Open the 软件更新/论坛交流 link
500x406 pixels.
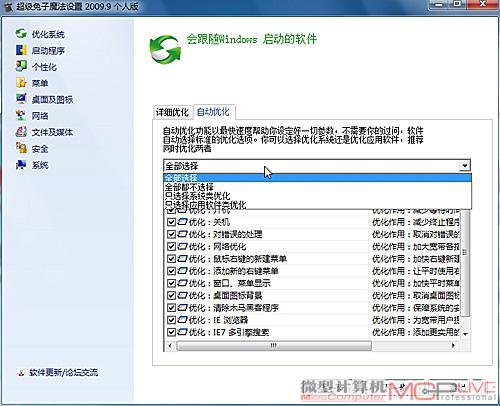pyautogui.click(x=63, y=372)
